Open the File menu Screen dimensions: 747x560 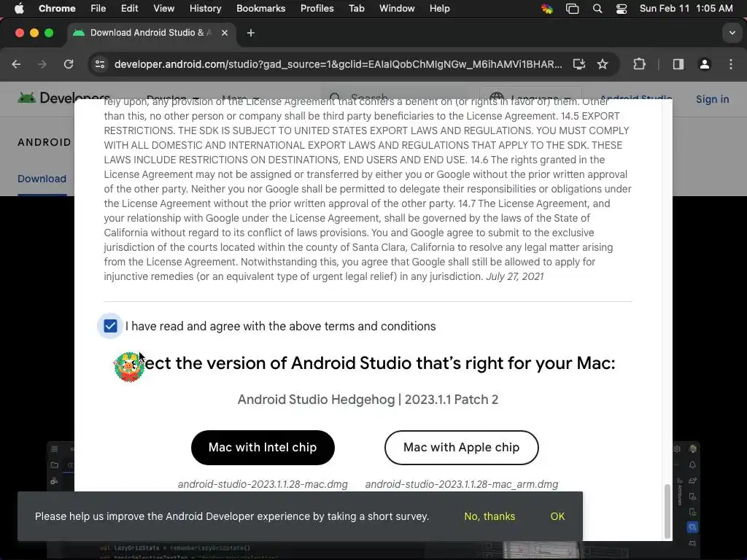point(98,8)
